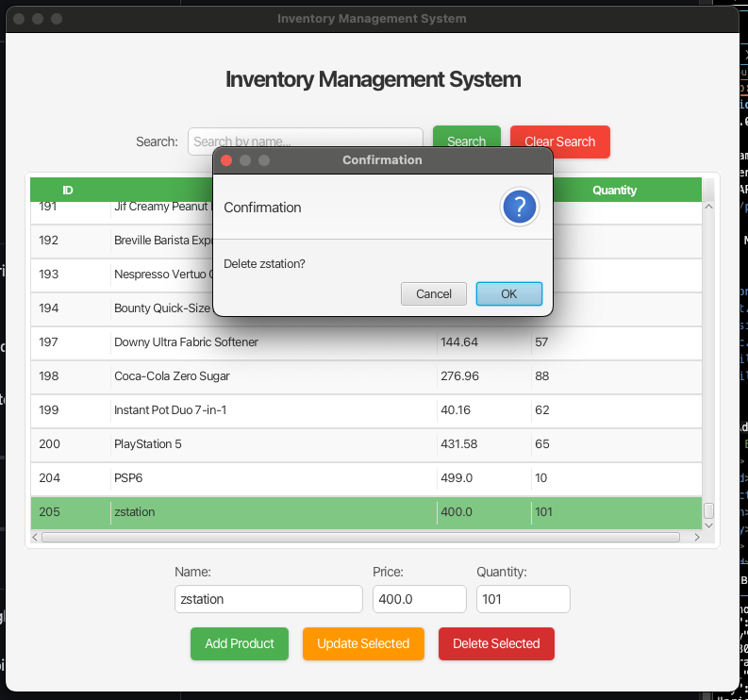Image resolution: width=748 pixels, height=700 pixels.
Task: Click the horizontal scroll right arrow
Action: [x=697, y=538]
